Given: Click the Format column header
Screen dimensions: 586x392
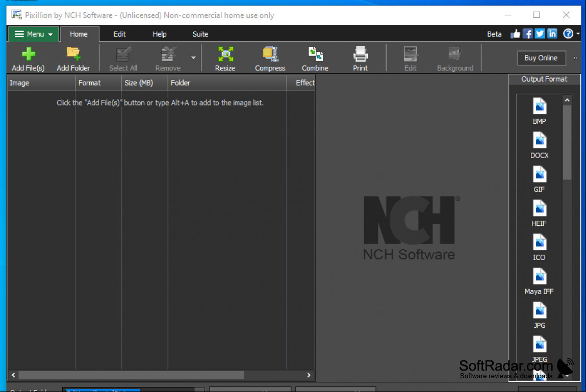Looking at the screenshot, I should pos(98,83).
